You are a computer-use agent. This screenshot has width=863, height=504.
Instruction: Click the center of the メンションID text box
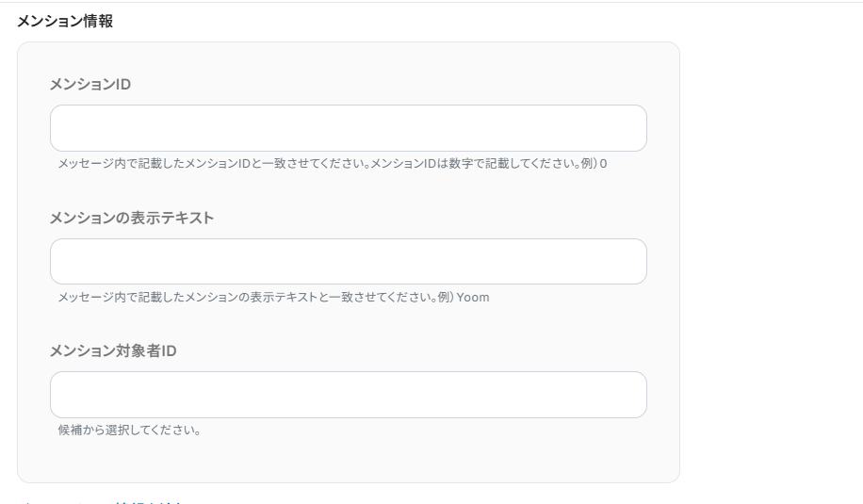point(348,128)
